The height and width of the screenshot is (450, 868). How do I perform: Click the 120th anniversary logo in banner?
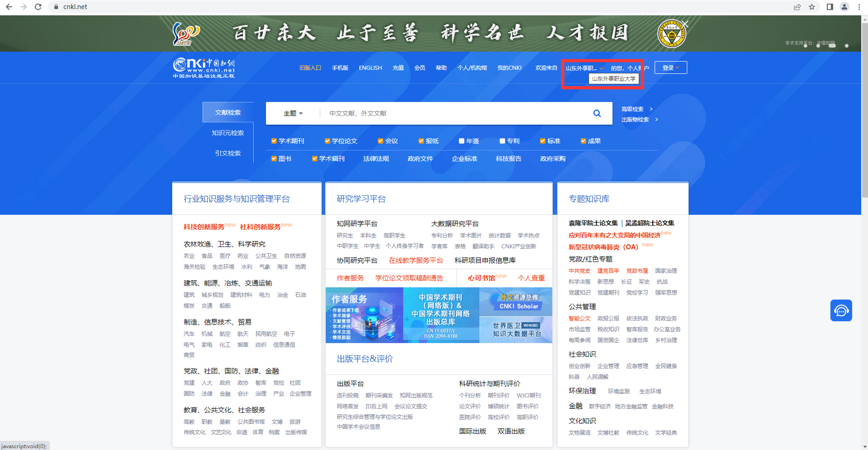pos(186,34)
